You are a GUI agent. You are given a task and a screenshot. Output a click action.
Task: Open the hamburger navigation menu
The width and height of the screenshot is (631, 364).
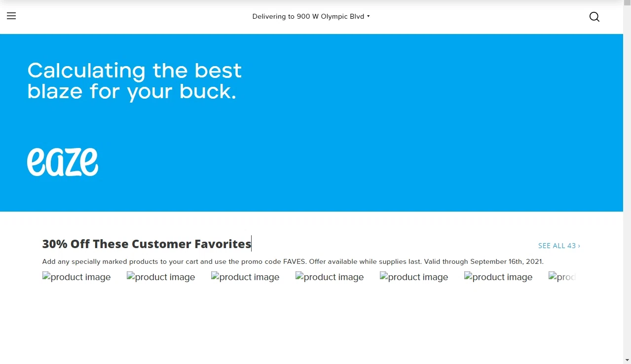pos(11,16)
